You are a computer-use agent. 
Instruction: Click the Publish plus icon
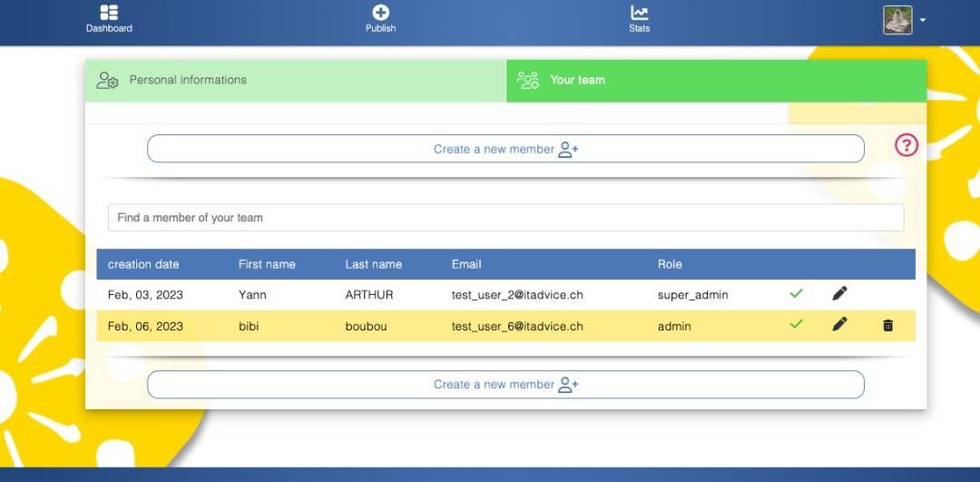(x=380, y=13)
